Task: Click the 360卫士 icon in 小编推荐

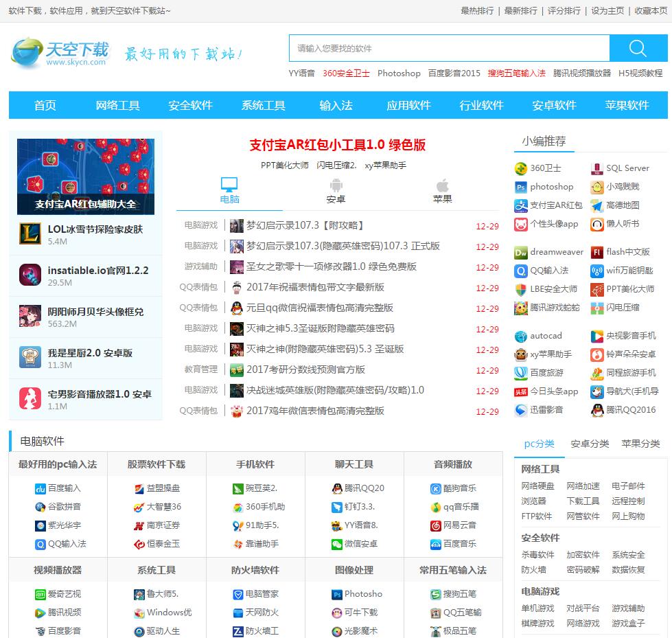Action: [521, 168]
